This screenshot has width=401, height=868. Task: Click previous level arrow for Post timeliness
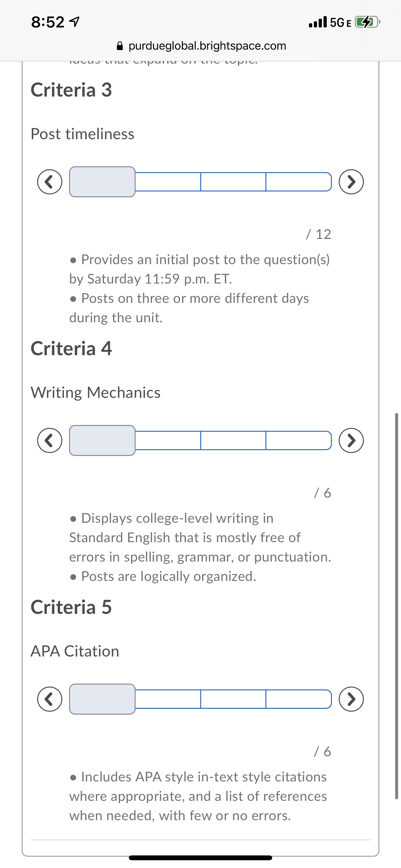pyautogui.click(x=49, y=182)
